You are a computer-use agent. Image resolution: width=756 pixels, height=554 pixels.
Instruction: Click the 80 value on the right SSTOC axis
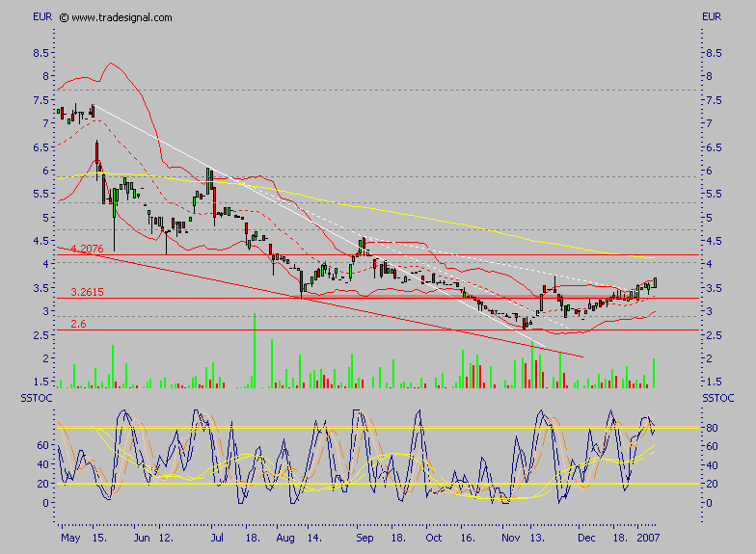click(712, 428)
